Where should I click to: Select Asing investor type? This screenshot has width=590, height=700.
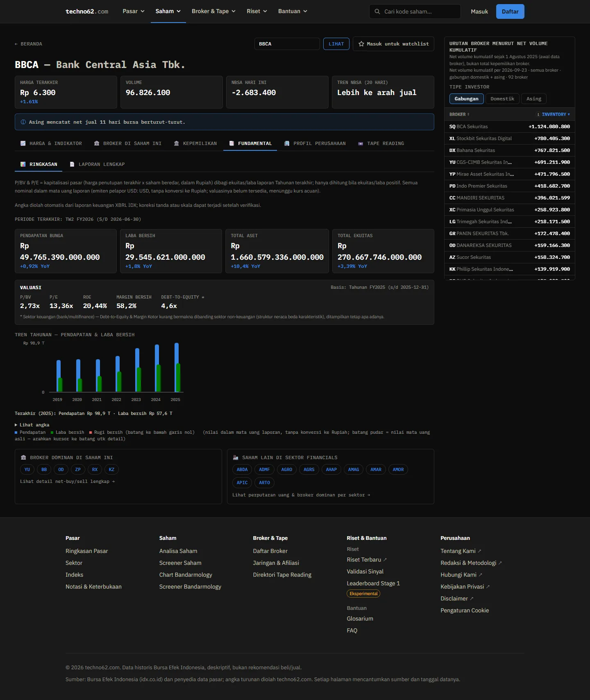click(x=534, y=99)
